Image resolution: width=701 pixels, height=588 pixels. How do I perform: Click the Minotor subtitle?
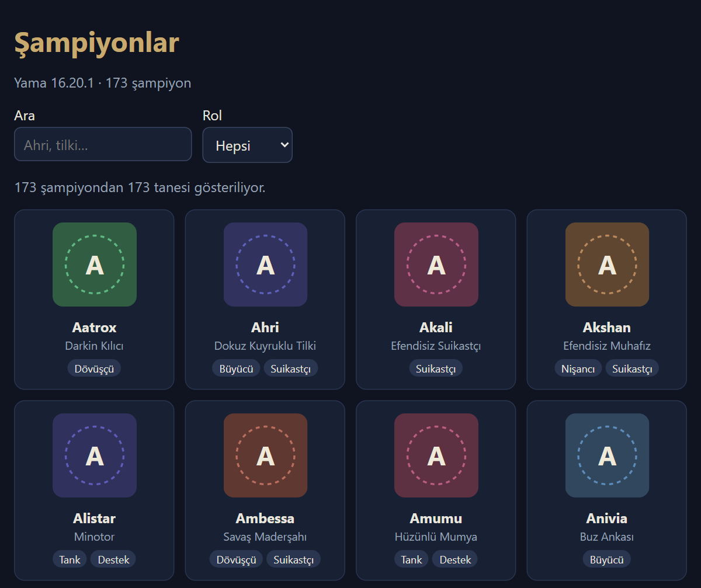(x=95, y=537)
